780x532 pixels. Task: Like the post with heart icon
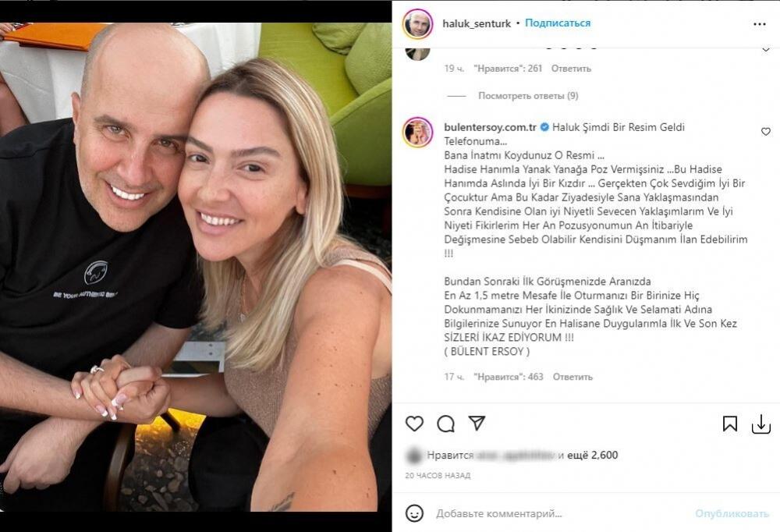[414, 424]
